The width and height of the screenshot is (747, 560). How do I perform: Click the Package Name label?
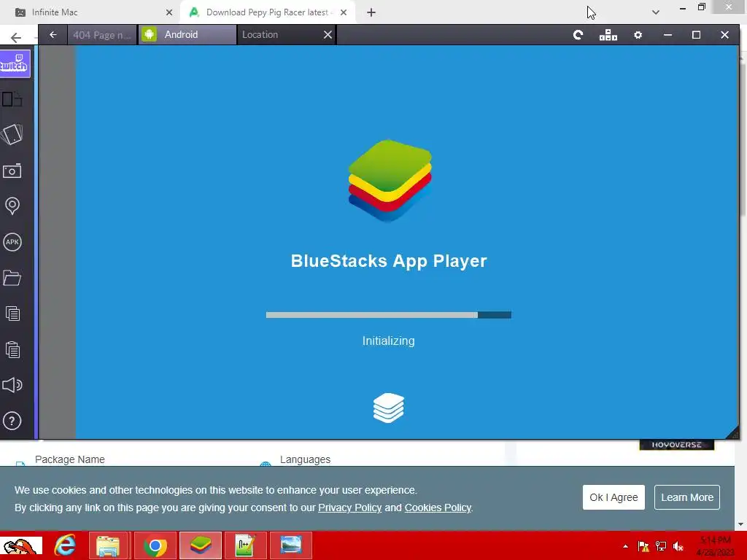[69, 459]
